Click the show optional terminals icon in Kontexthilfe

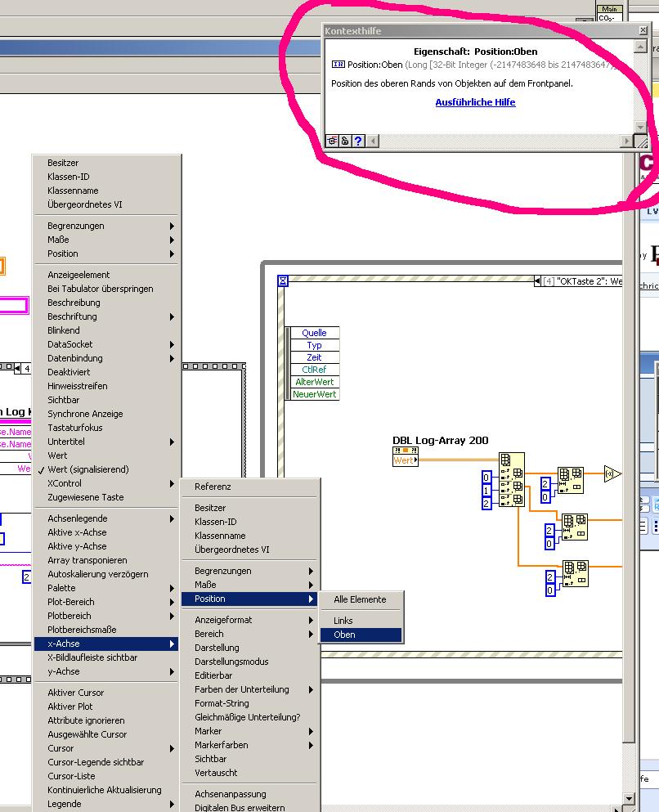coord(333,141)
